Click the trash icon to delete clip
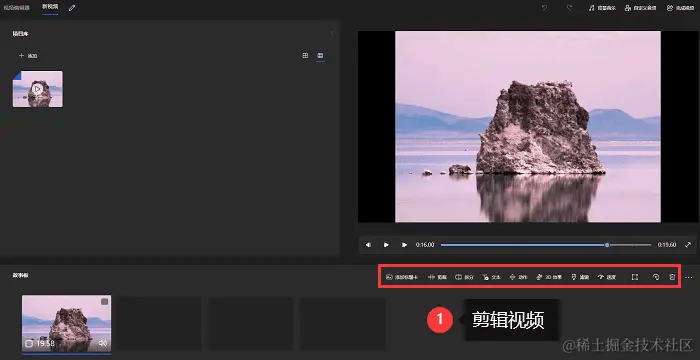This screenshot has width=700, height=360. pyautogui.click(x=672, y=277)
